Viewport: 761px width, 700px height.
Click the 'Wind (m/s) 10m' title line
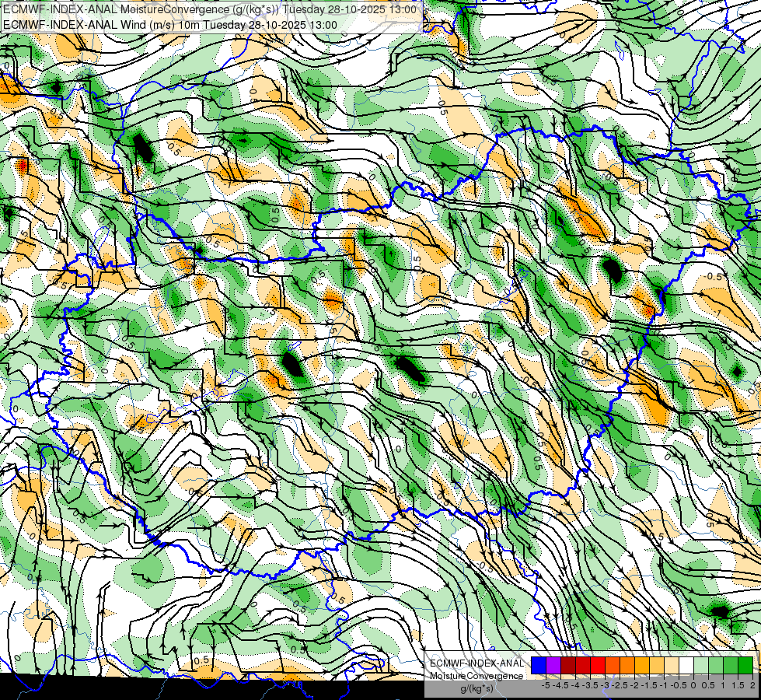(170, 25)
